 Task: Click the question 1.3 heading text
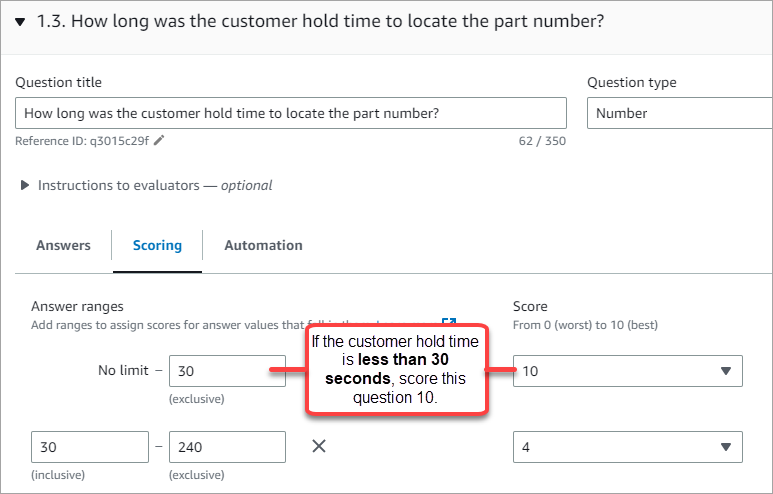pos(320,21)
